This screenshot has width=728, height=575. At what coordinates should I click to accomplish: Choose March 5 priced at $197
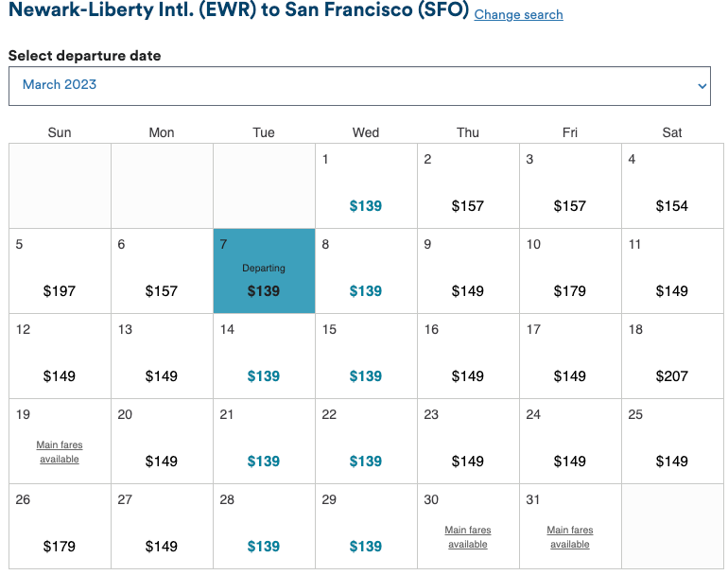(x=60, y=270)
